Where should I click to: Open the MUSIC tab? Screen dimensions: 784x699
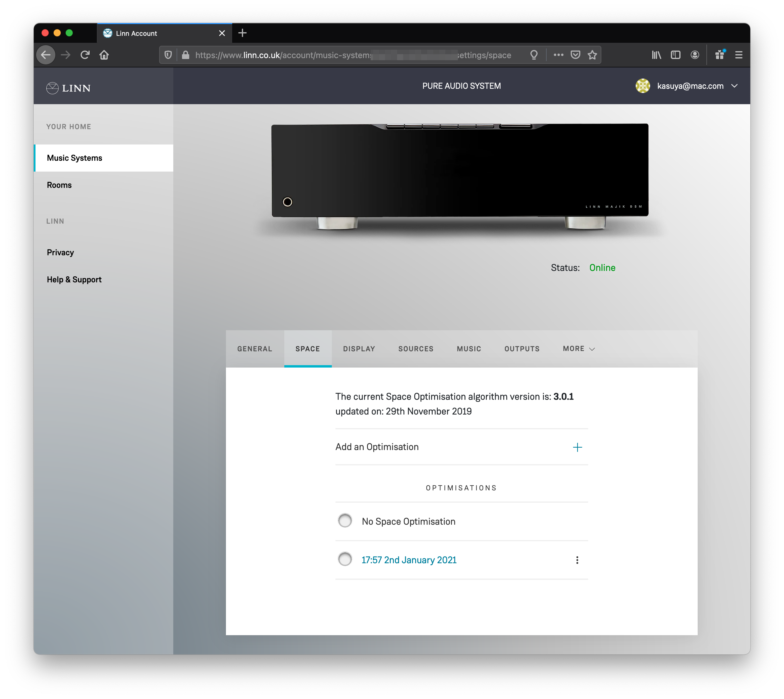click(x=468, y=349)
